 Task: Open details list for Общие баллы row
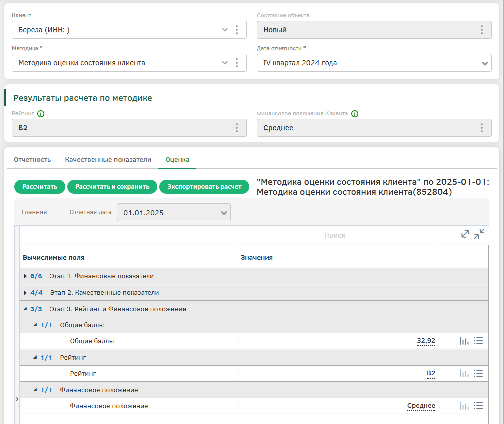(478, 341)
